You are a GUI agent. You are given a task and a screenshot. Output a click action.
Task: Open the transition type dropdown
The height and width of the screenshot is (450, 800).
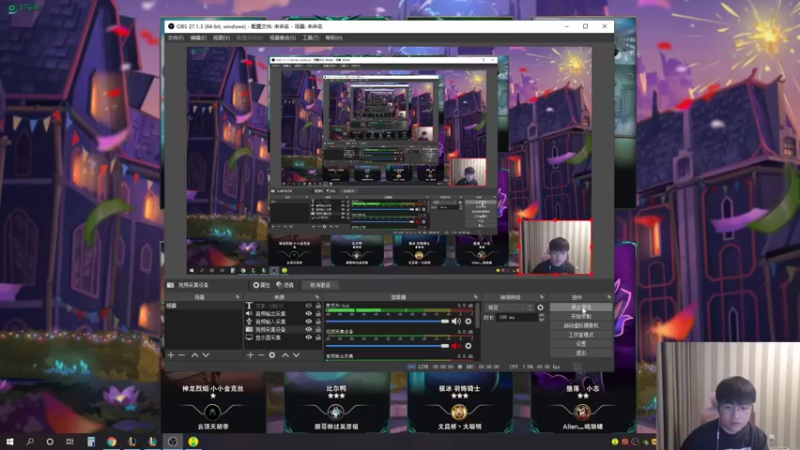click(x=509, y=308)
